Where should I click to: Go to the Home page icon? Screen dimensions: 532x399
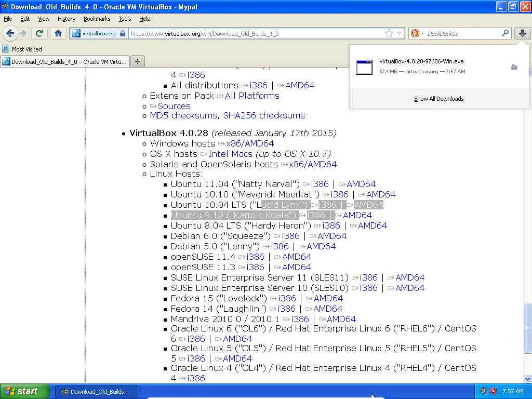[x=58, y=33]
